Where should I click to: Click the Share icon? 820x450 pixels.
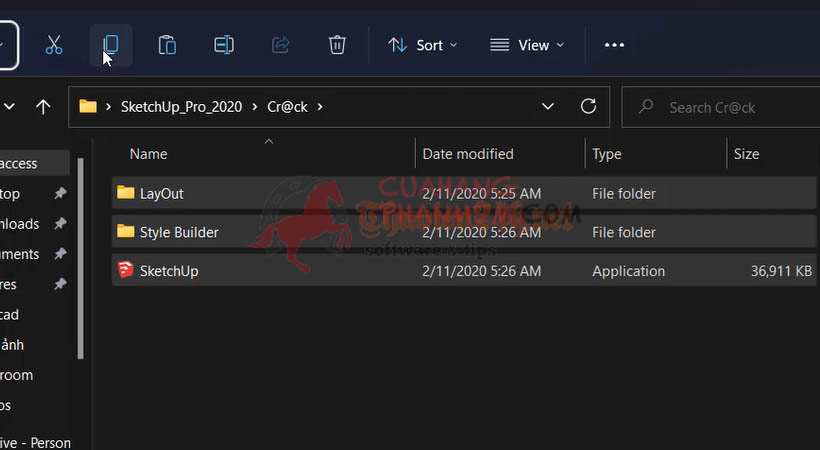pos(281,45)
